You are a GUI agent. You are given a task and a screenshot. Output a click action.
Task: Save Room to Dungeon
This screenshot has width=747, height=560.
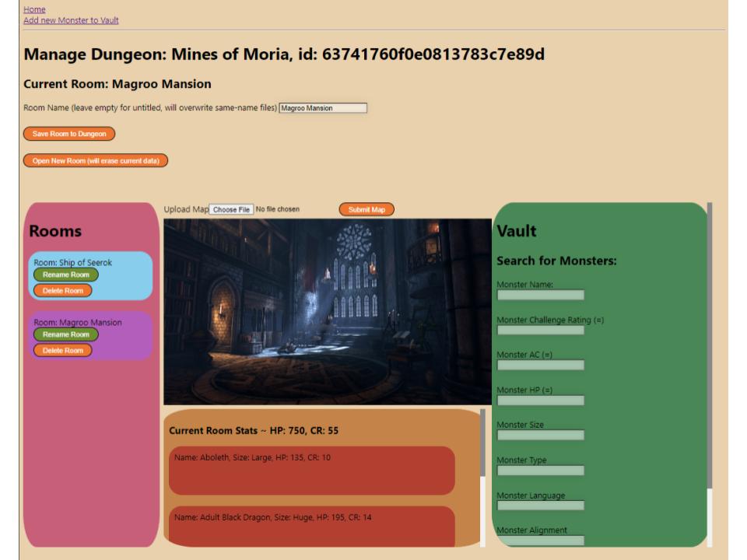(x=69, y=134)
